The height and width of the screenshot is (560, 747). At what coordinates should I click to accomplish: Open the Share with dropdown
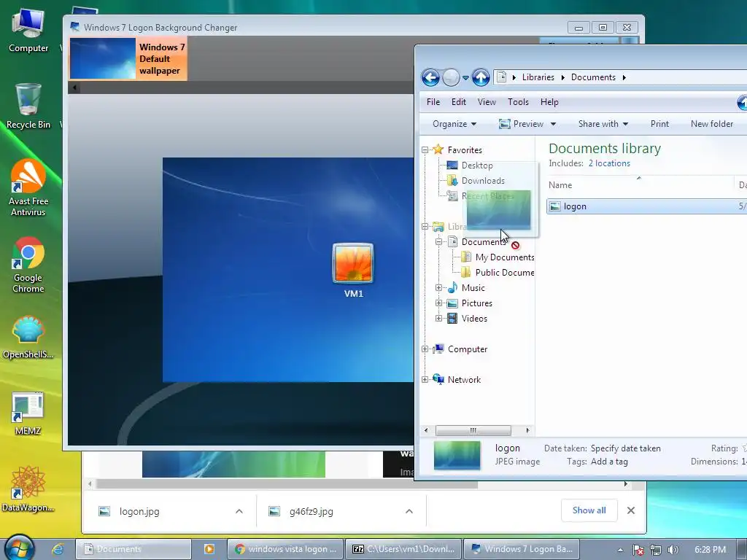603,124
